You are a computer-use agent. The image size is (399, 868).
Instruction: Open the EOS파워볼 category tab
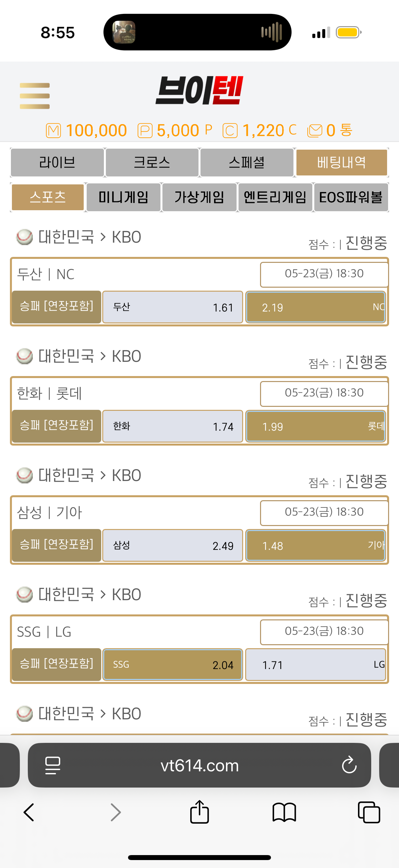pyautogui.click(x=351, y=197)
